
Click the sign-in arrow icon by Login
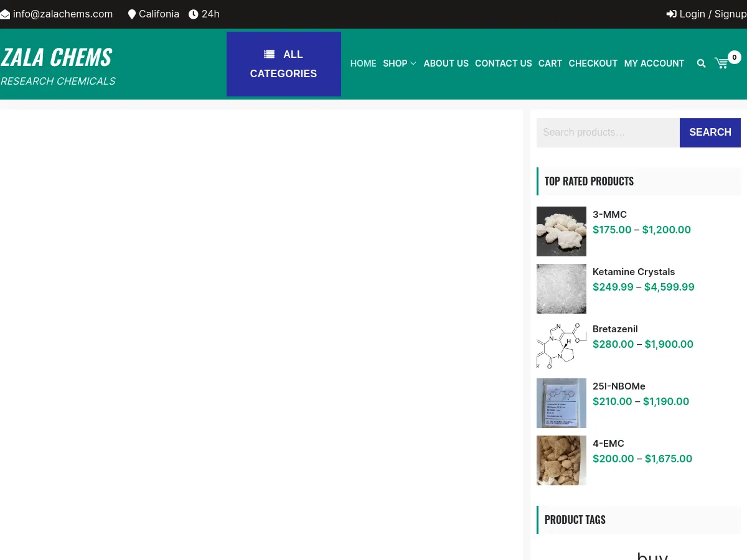(x=671, y=14)
